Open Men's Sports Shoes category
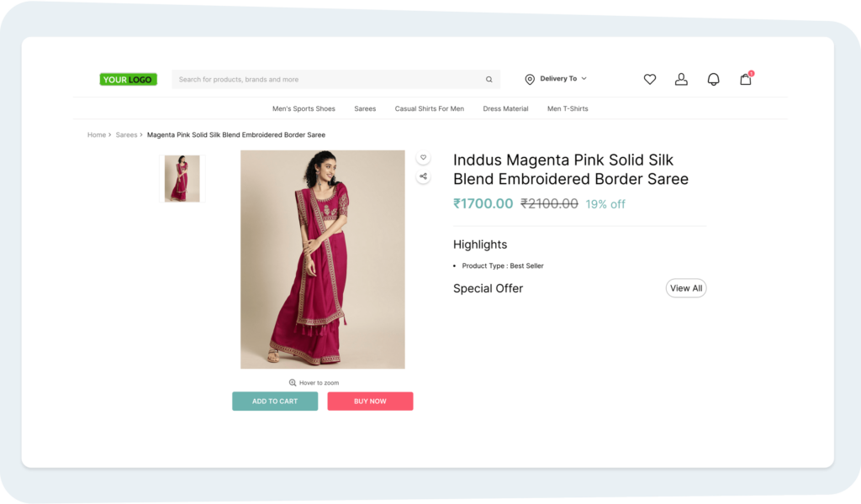The width and height of the screenshot is (861, 504). tap(304, 108)
